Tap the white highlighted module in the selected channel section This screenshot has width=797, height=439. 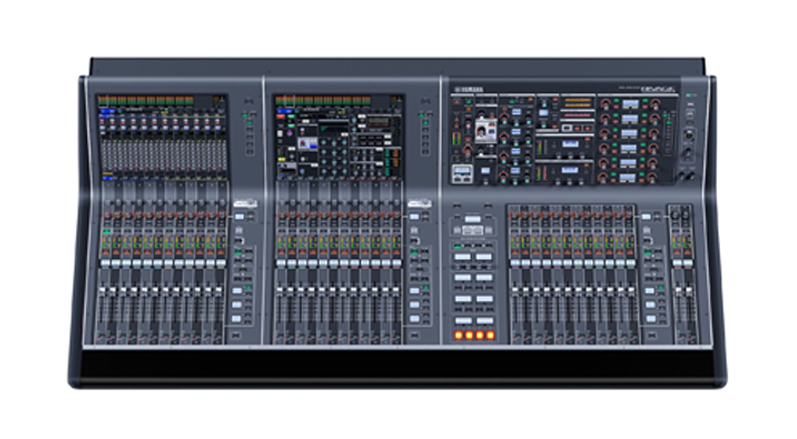[485, 130]
